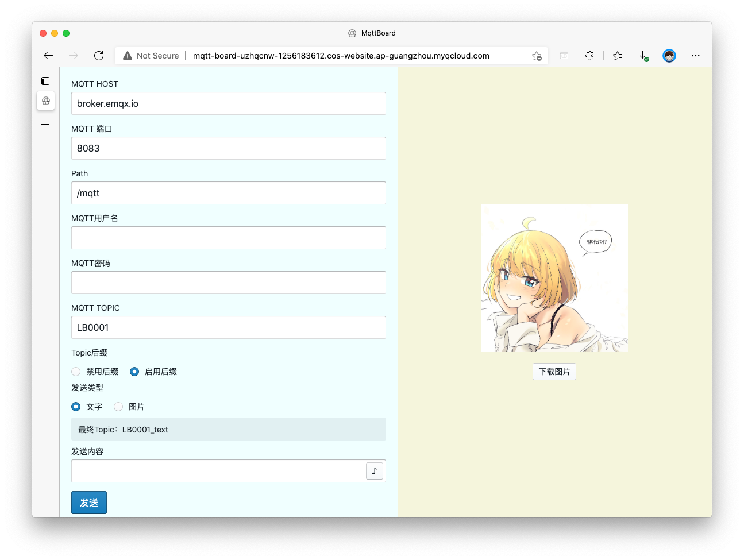Open a new tab with plus icon

[45, 124]
